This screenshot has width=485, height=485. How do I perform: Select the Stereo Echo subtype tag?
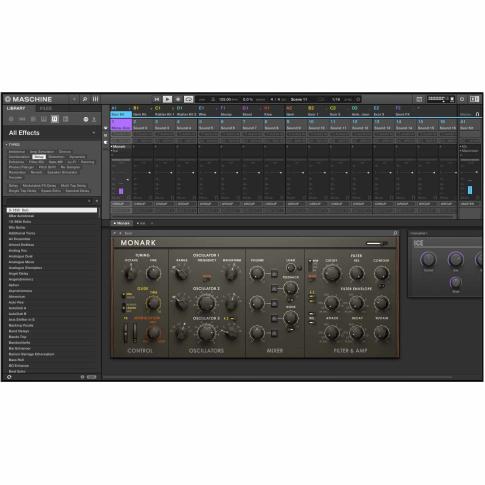(x=51, y=191)
